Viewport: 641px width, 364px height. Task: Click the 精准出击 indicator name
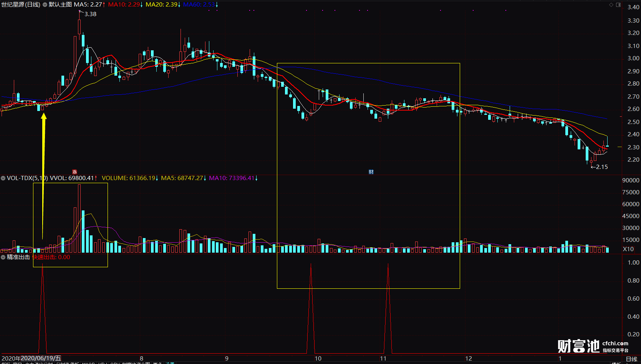tap(18, 257)
